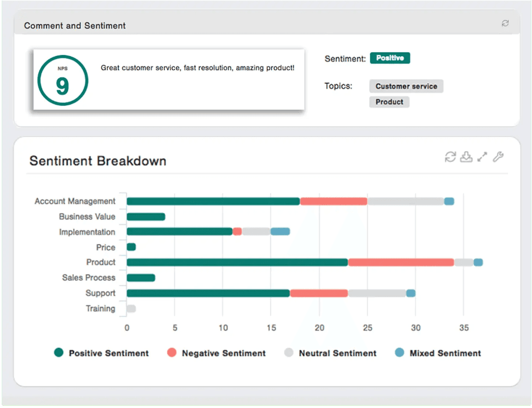Toggle Positive Sentiment legend item
This screenshot has width=532, height=408.
101,353
